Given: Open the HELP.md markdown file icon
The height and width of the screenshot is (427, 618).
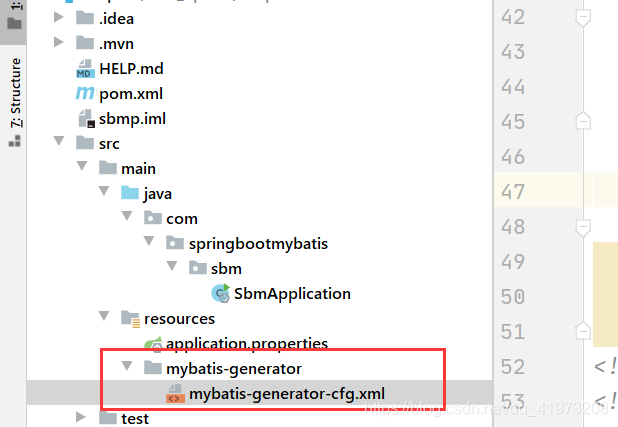Looking at the screenshot, I should [x=85, y=69].
